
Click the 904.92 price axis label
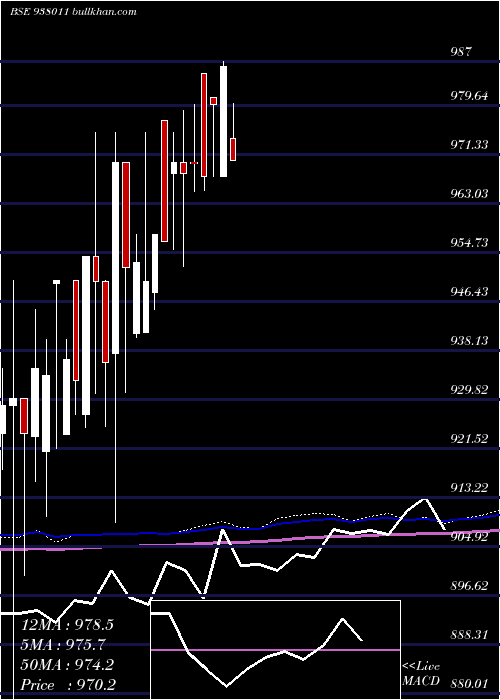click(469, 537)
